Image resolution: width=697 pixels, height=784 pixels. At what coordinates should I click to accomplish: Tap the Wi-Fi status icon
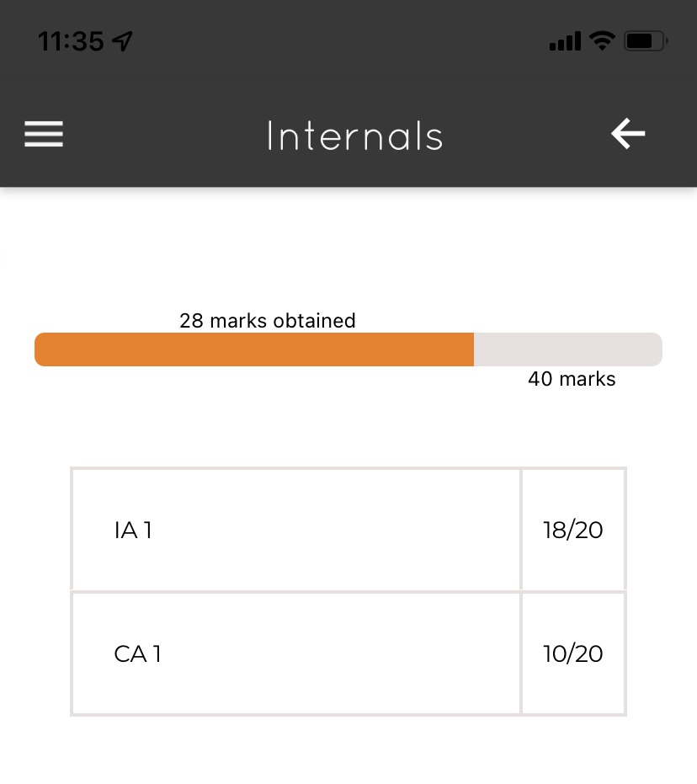[x=602, y=40]
